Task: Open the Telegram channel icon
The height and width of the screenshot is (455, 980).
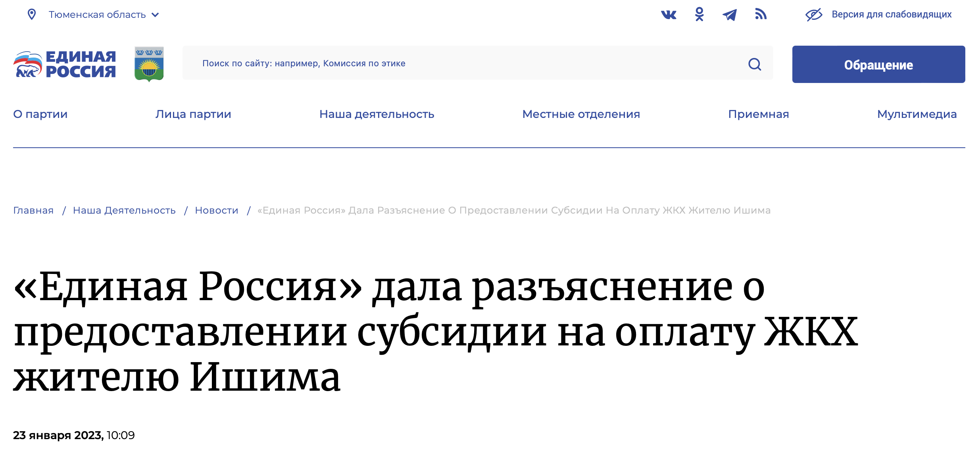Action: tap(730, 15)
